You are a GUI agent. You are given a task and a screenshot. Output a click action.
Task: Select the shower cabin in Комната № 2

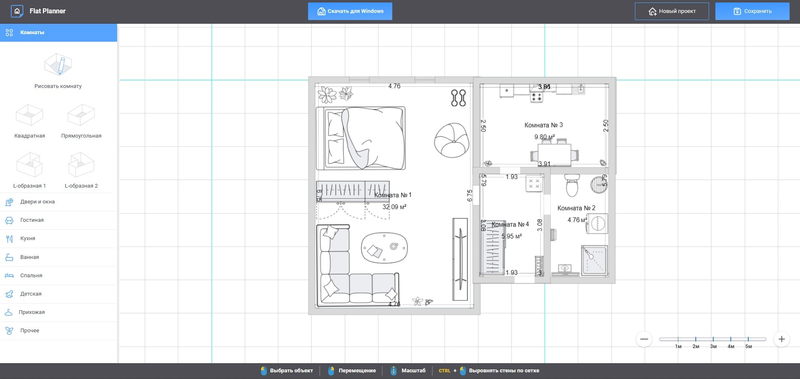tap(594, 261)
